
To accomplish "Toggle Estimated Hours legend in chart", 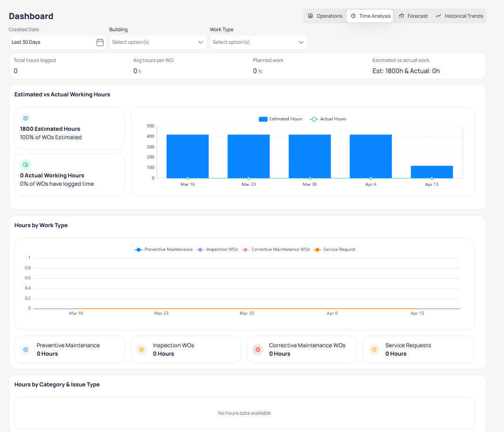I will coord(281,119).
